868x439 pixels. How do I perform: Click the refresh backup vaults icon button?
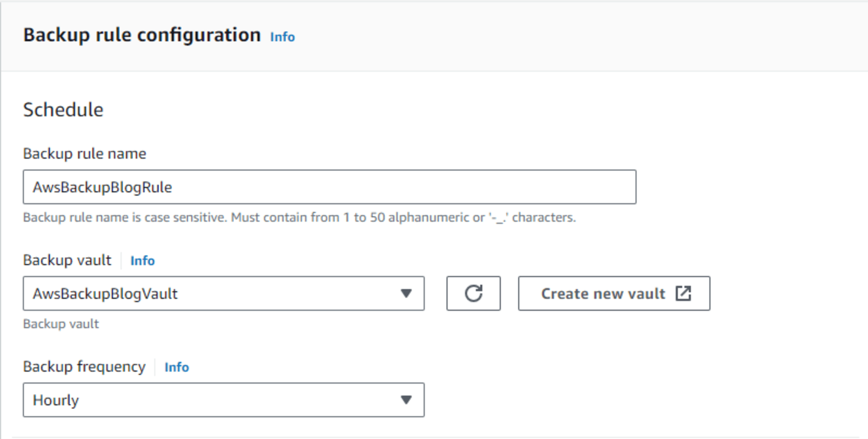tap(473, 294)
